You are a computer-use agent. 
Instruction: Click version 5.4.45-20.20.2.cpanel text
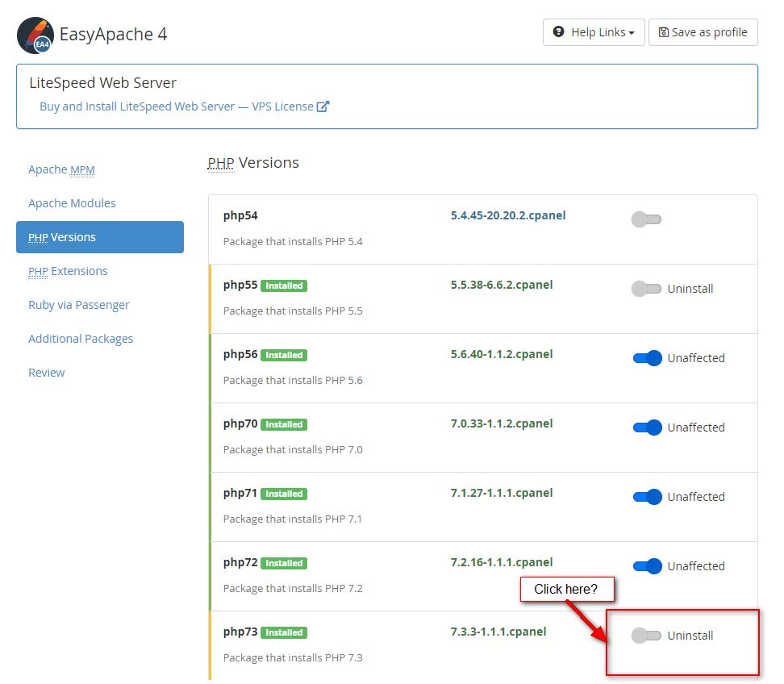[x=508, y=215]
